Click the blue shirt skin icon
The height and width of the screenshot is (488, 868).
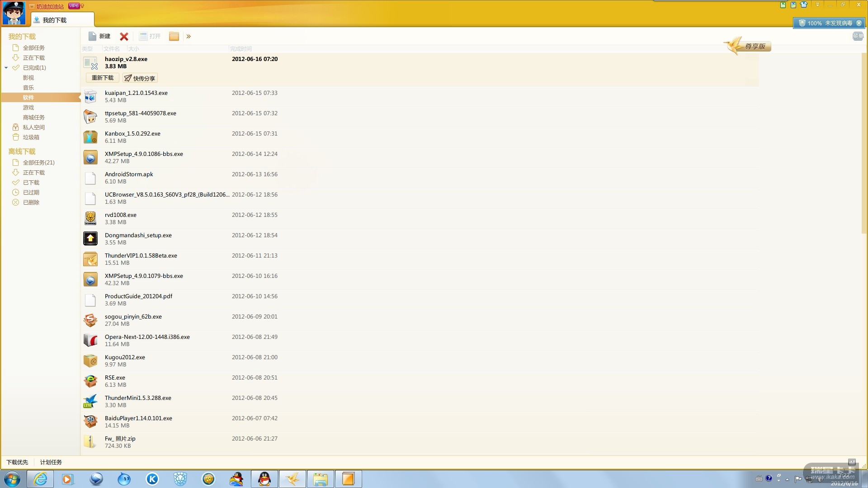[x=804, y=5]
